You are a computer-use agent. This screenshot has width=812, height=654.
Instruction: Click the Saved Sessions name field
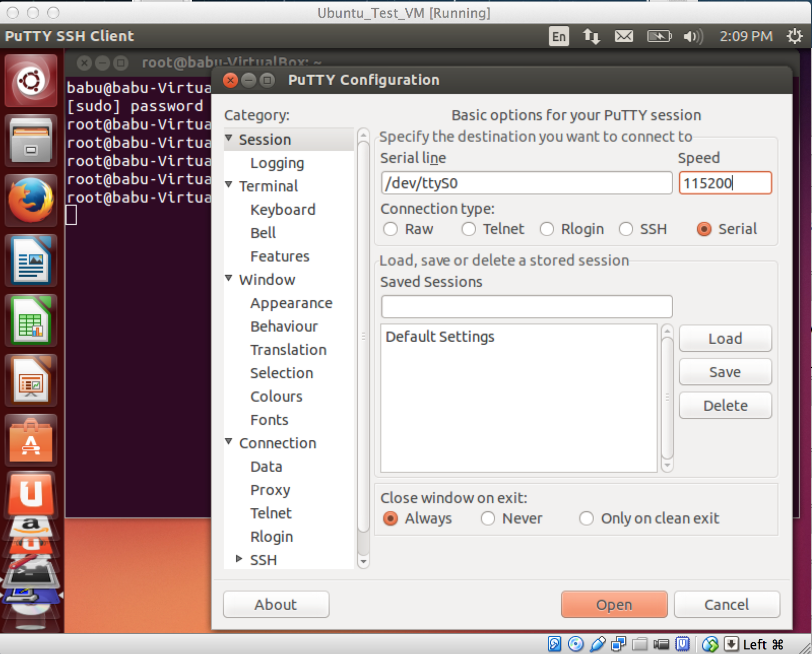click(x=527, y=307)
